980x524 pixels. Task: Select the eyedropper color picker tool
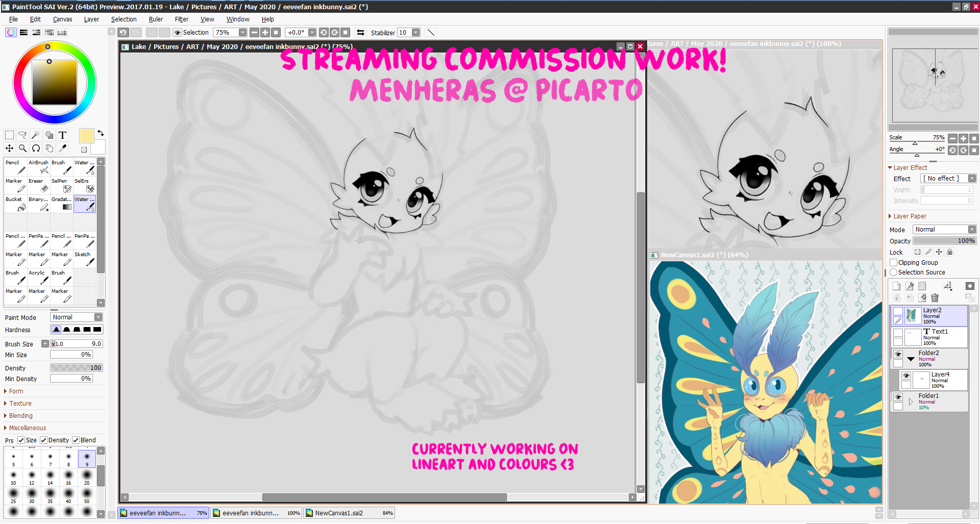click(x=62, y=148)
